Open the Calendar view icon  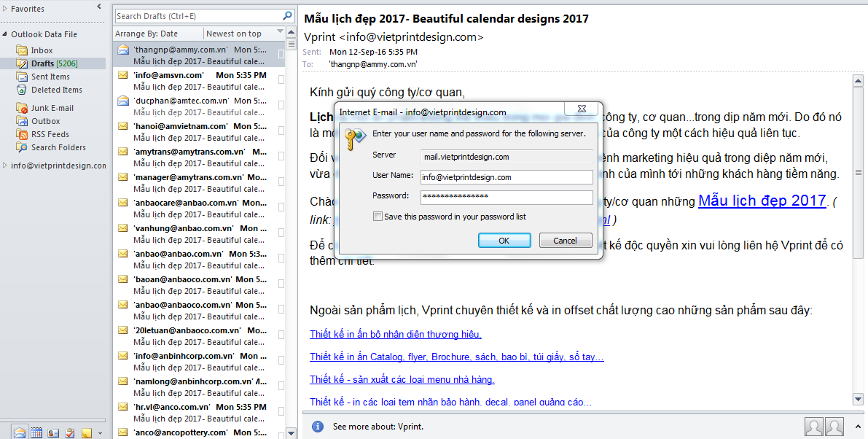(x=36, y=433)
